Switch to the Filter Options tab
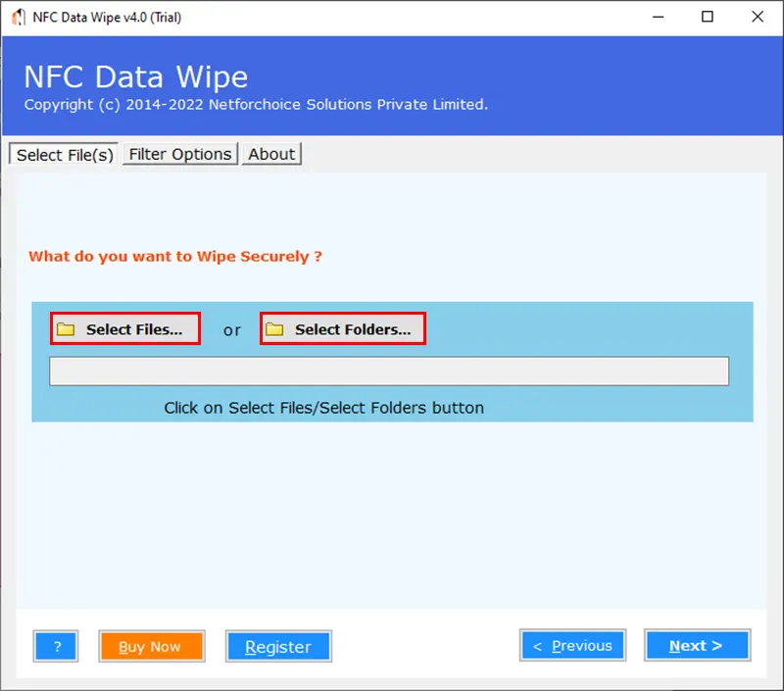Screen dimensions: 784x691 pos(180,154)
